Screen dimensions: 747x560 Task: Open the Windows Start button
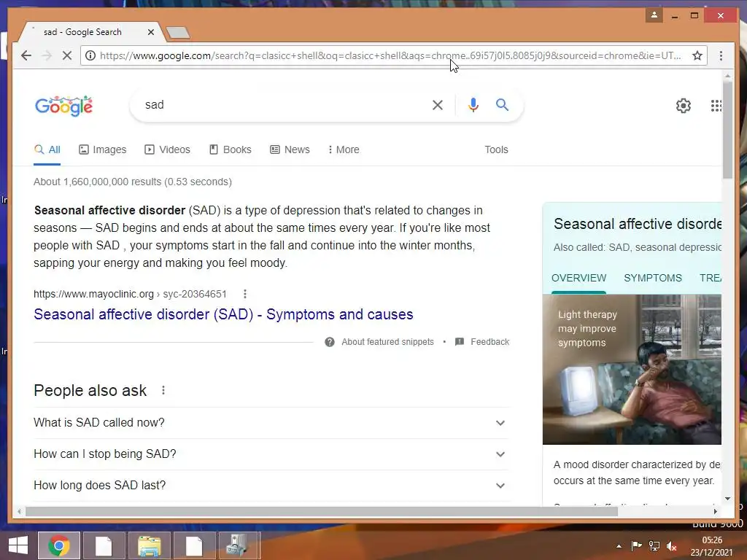[18, 545]
